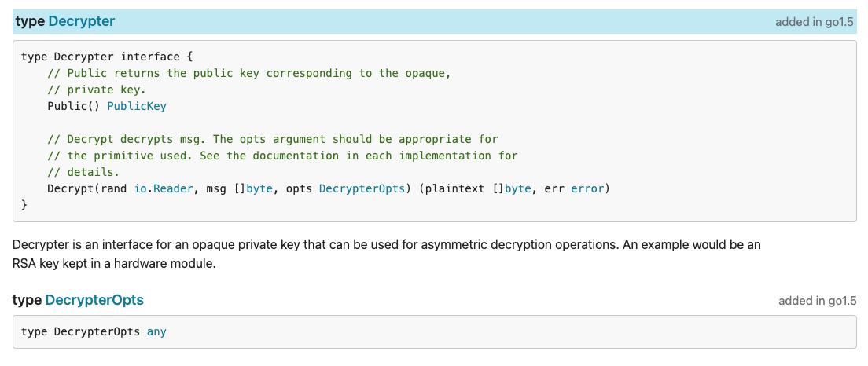This screenshot has height=366, width=868.
Task: Click the comment line '// details.'
Action: 83,173
